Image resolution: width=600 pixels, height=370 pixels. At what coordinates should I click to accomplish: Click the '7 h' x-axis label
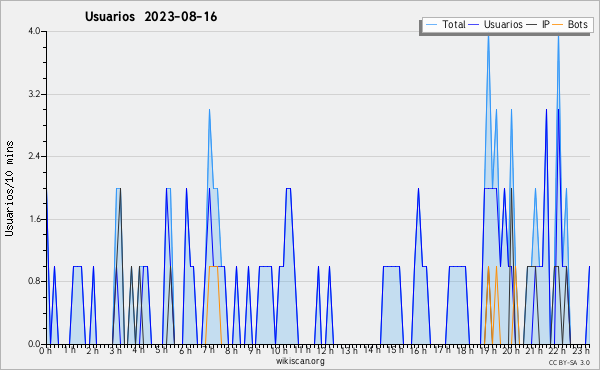(x=209, y=351)
